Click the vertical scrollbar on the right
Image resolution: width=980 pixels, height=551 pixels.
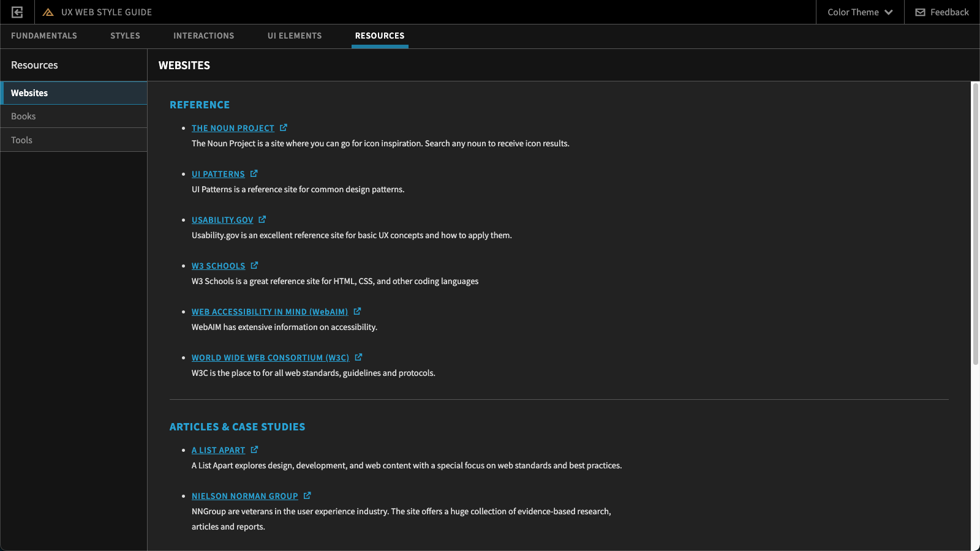click(x=975, y=223)
